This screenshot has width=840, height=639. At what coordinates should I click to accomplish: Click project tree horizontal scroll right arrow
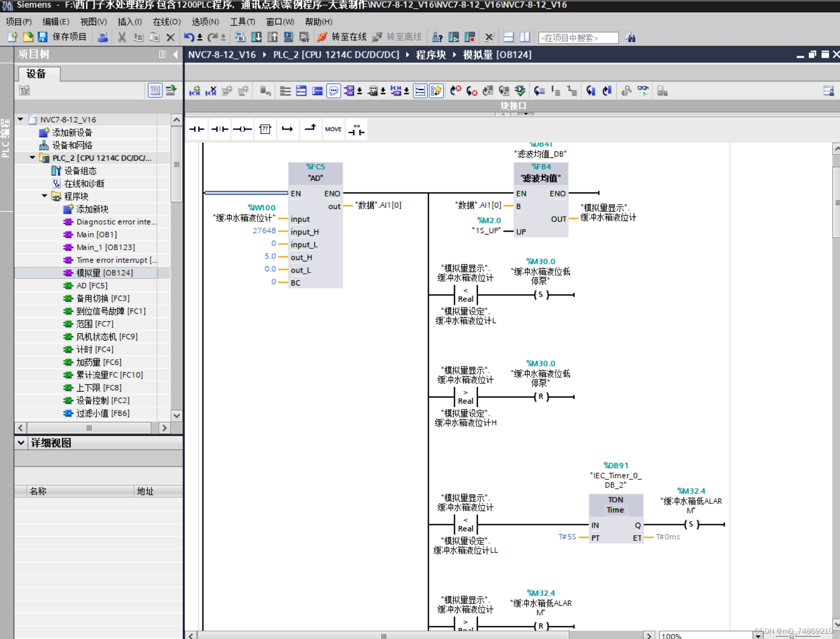164,428
